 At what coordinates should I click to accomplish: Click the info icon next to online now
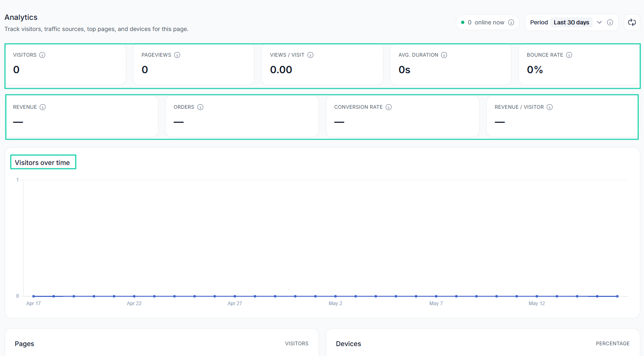pyautogui.click(x=511, y=22)
